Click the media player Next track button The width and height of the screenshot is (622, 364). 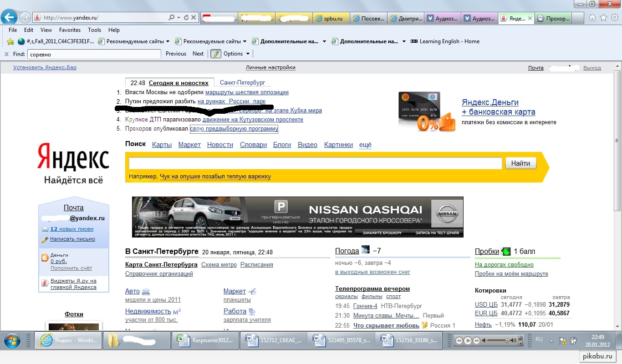476,340
